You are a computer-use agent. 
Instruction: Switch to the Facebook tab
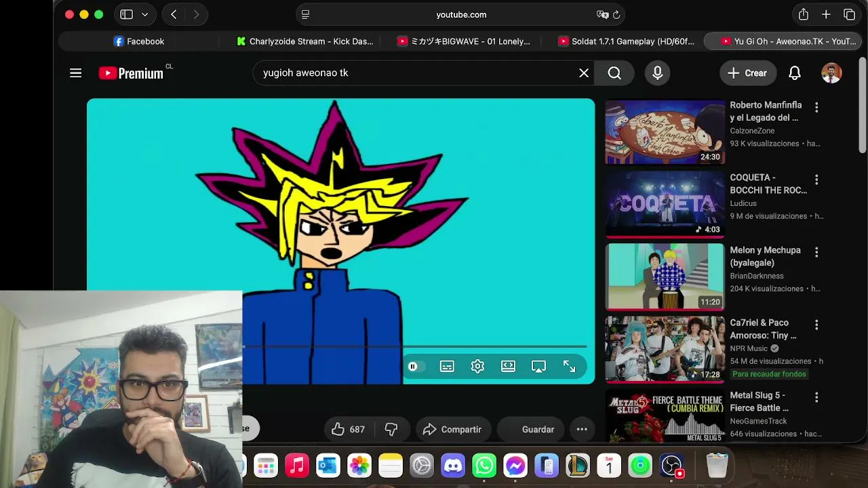coord(139,41)
